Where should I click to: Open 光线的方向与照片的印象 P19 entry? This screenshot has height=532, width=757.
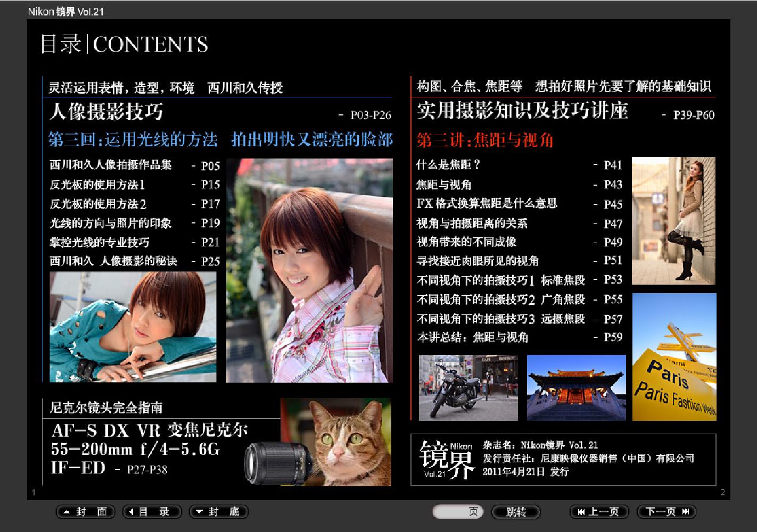tap(134, 223)
